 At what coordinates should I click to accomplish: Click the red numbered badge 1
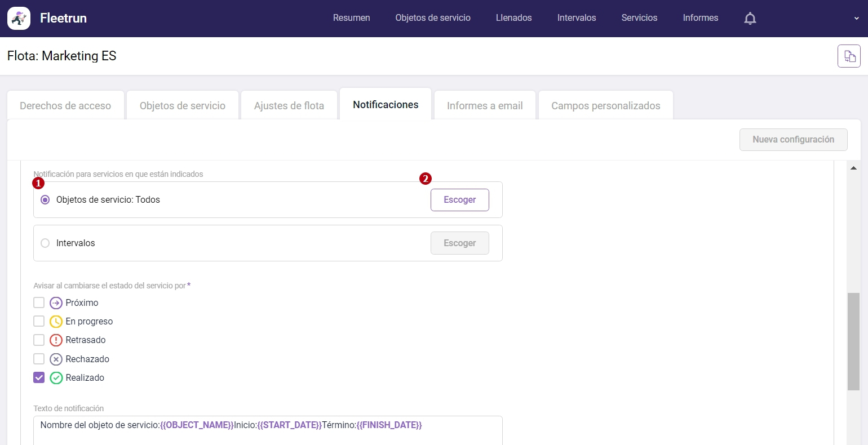pos(38,183)
